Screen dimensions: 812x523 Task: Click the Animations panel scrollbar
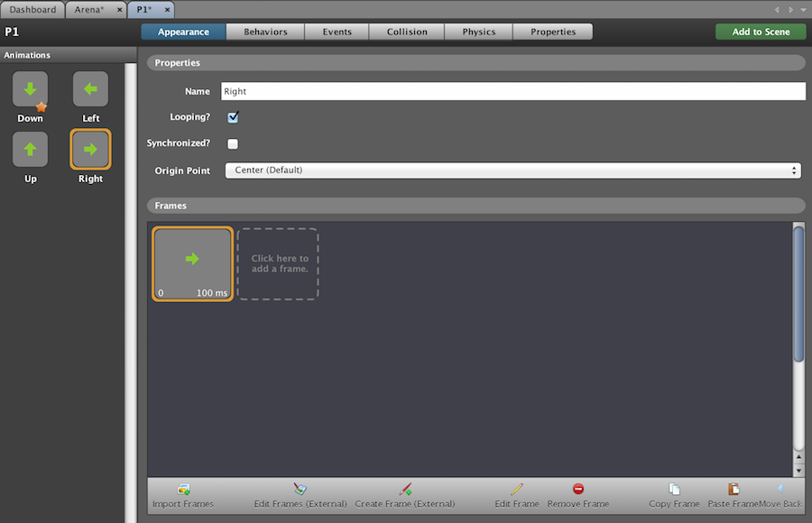[x=131, y=292]
